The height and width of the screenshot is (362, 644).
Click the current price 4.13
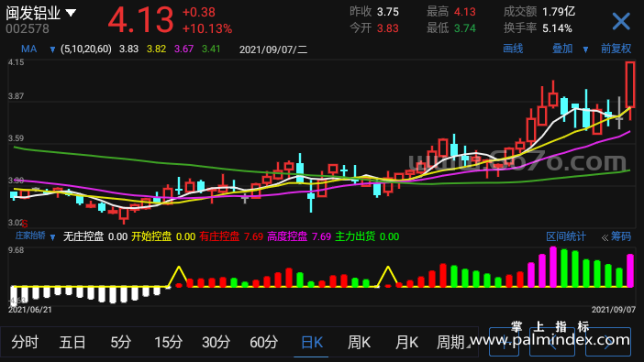140,20
